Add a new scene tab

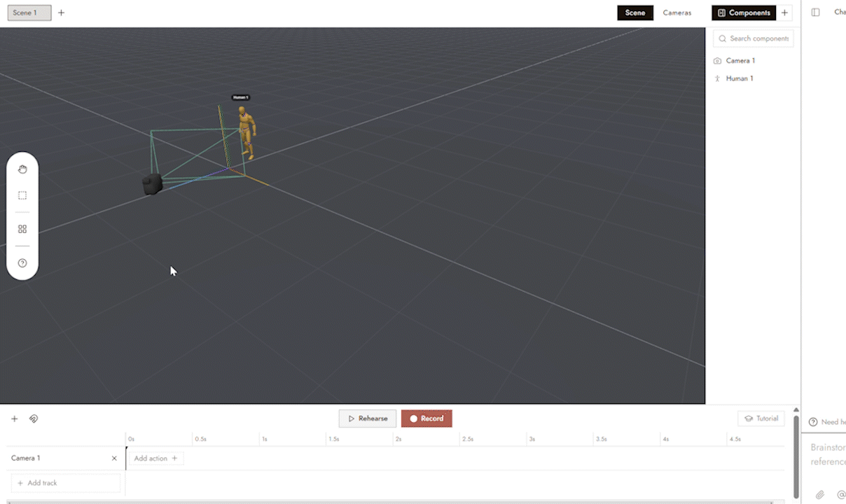tap(62, 13)
